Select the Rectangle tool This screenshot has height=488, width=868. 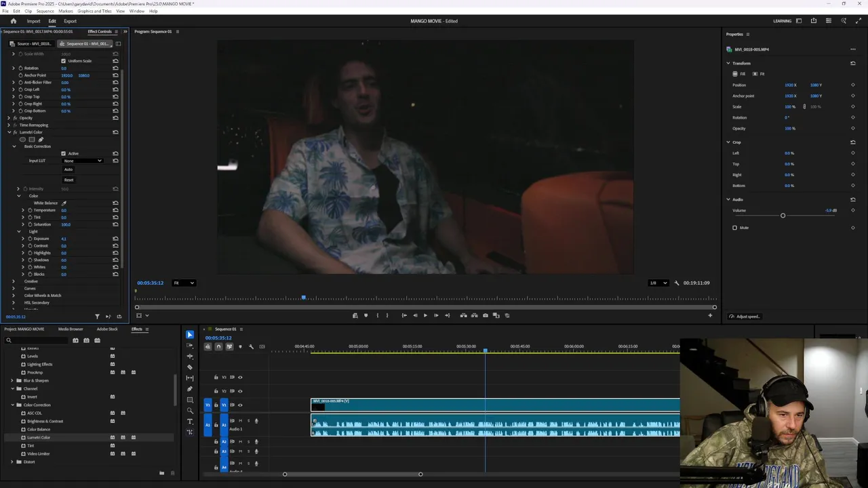pyautogui.click(x=190, y=400)
